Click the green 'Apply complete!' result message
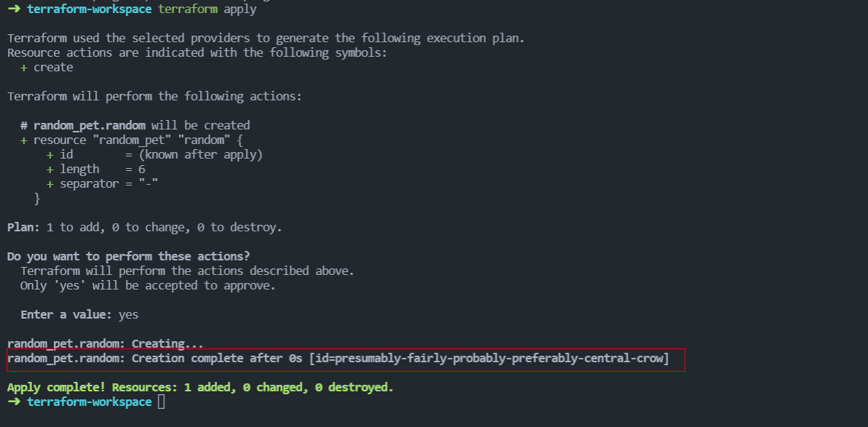 200,388
